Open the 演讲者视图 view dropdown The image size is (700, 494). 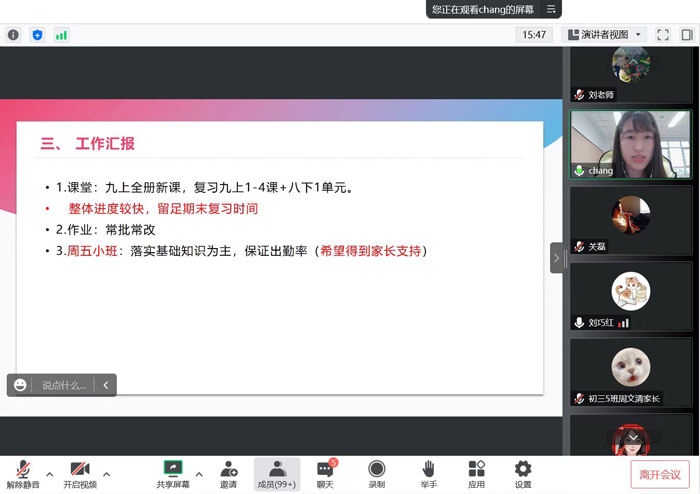(x=604, y=35)
